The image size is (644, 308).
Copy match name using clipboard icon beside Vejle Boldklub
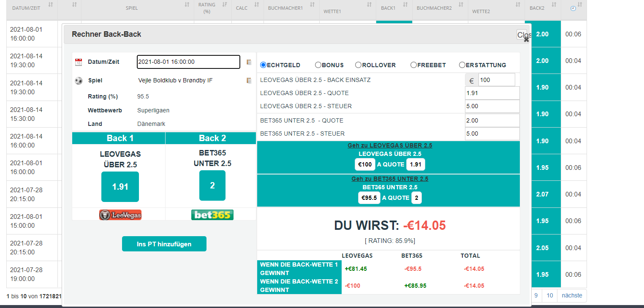[249, 80]
